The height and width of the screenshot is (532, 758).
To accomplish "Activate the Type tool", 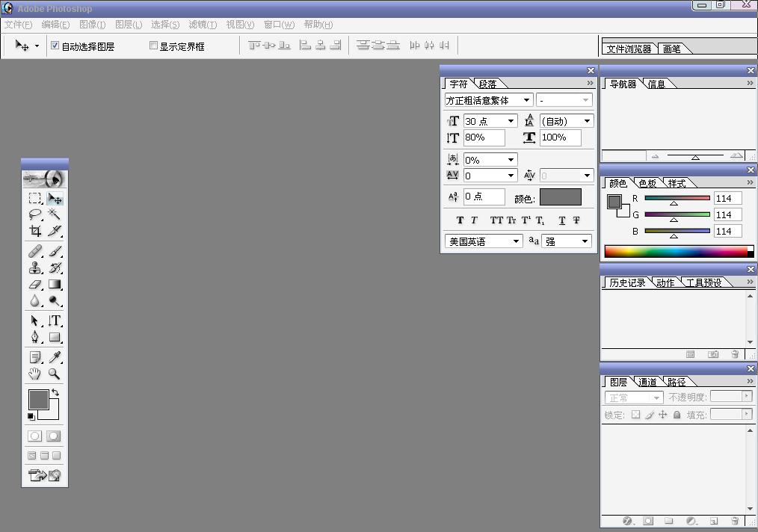I will click(55, 321).
